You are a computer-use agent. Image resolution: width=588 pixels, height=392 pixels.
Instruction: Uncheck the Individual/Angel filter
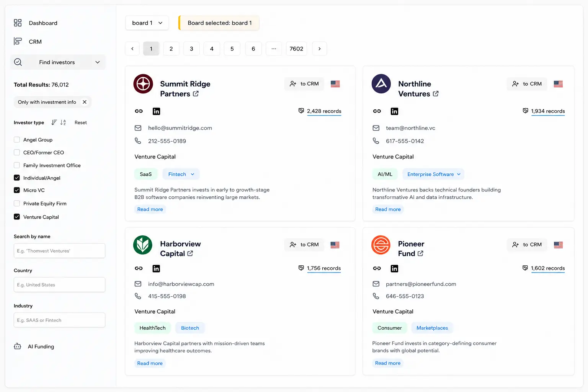[17, 178]
